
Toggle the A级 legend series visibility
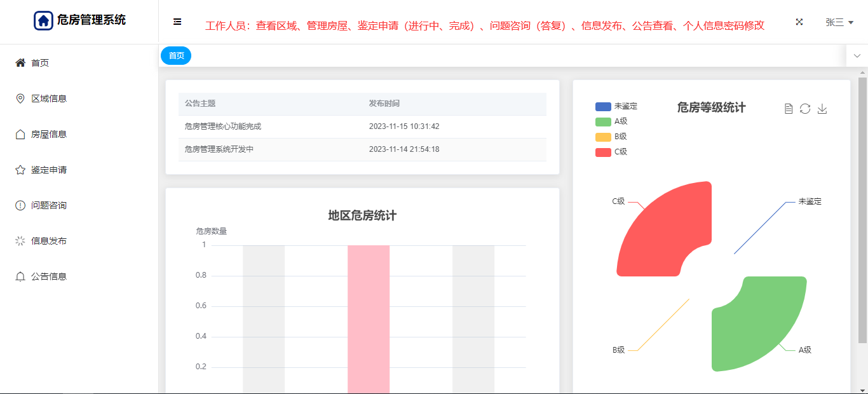coord(611,121)
